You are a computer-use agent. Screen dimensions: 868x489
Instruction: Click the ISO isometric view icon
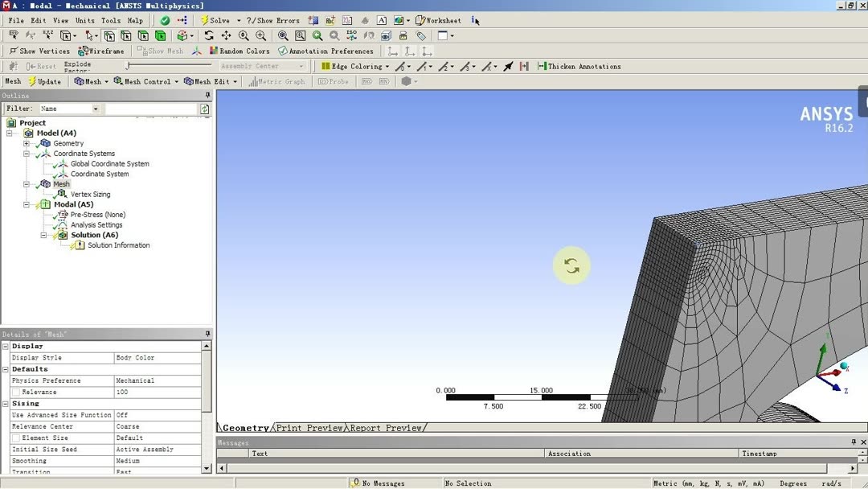[x=351, y=35]
